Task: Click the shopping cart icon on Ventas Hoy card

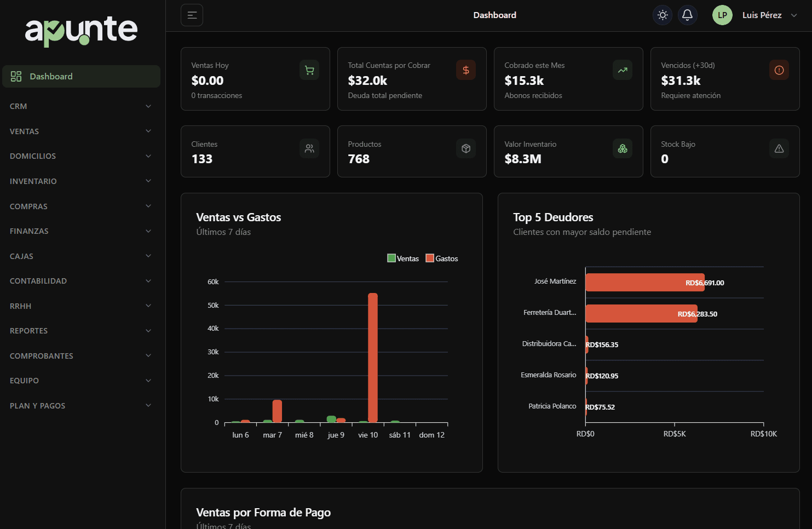Action: coord(309,70)
